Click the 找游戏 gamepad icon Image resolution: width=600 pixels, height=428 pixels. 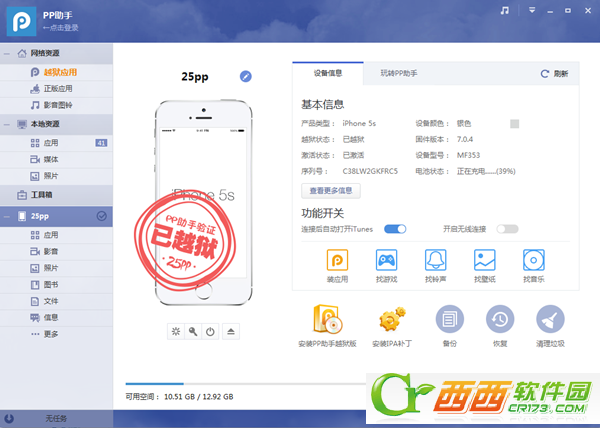(386, 260)
